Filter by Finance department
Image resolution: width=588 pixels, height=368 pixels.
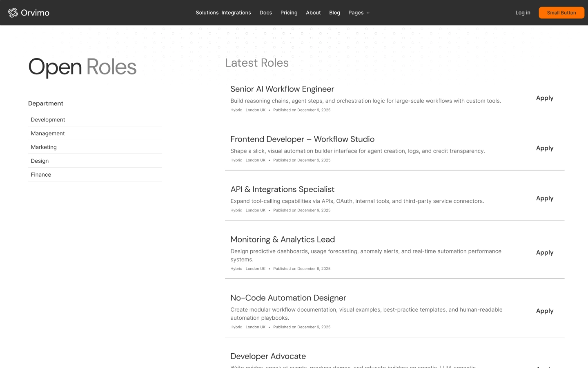pyautogui.click(x=95, y=175)
